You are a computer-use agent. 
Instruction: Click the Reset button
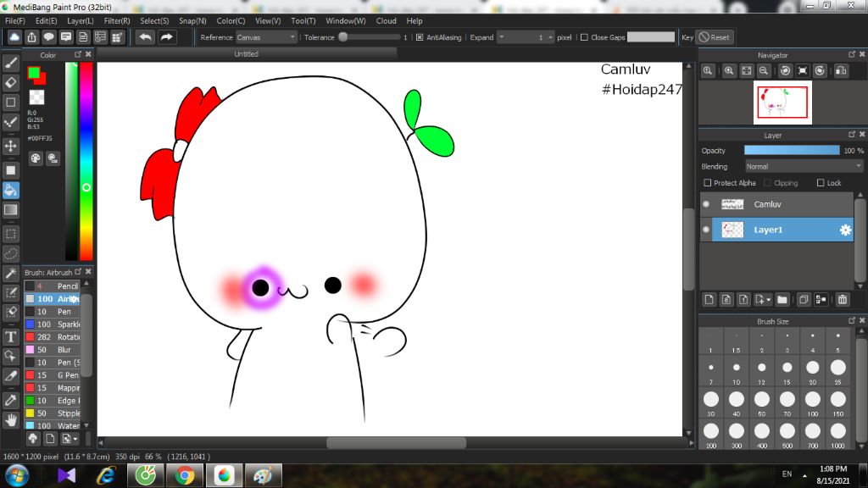click(x=714, y=37)
